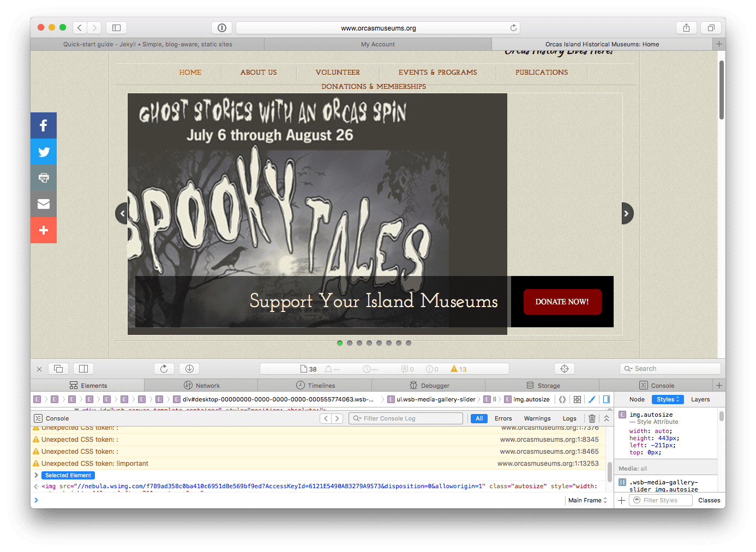Click the Filter Console Log field
Viewport: 756px width, 552px height.
click(406, 418)
